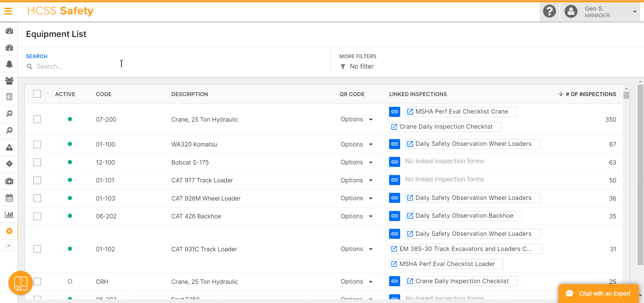The width and height of the screenshot is (644, 303).
Task: Click the Search input field
Action: coord(174,67)
